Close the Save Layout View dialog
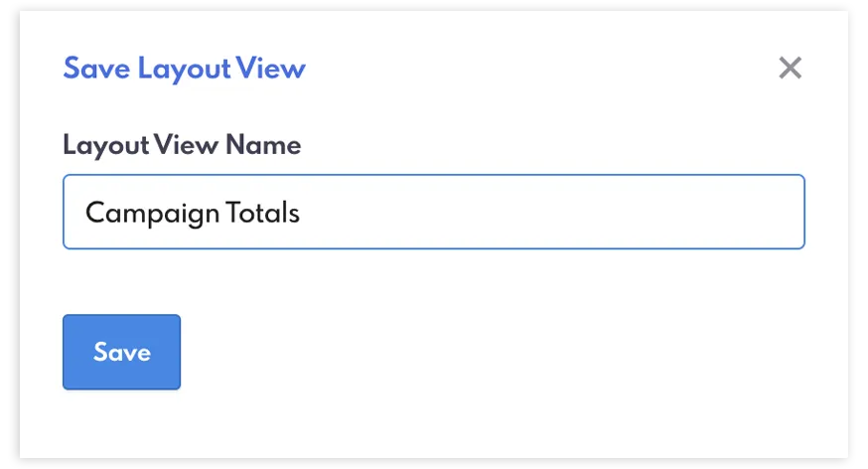 (x=790, y=69)
